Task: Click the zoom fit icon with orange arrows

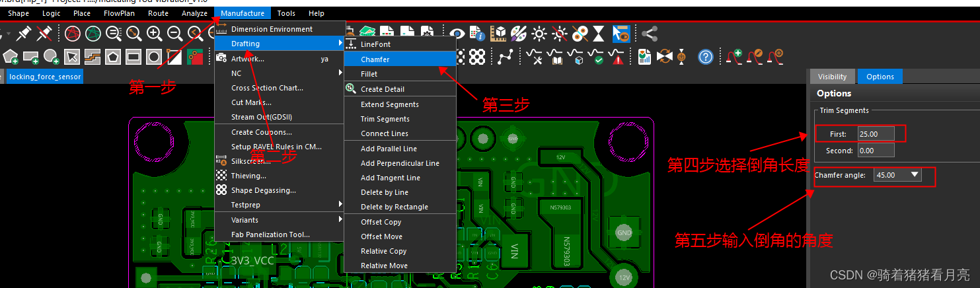Action: [134, 32]
